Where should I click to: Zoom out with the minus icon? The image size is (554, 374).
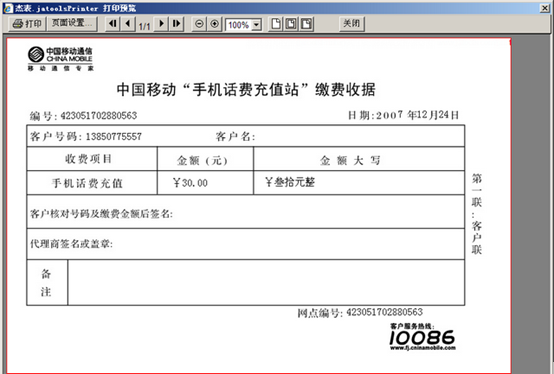tap(199, 24)
